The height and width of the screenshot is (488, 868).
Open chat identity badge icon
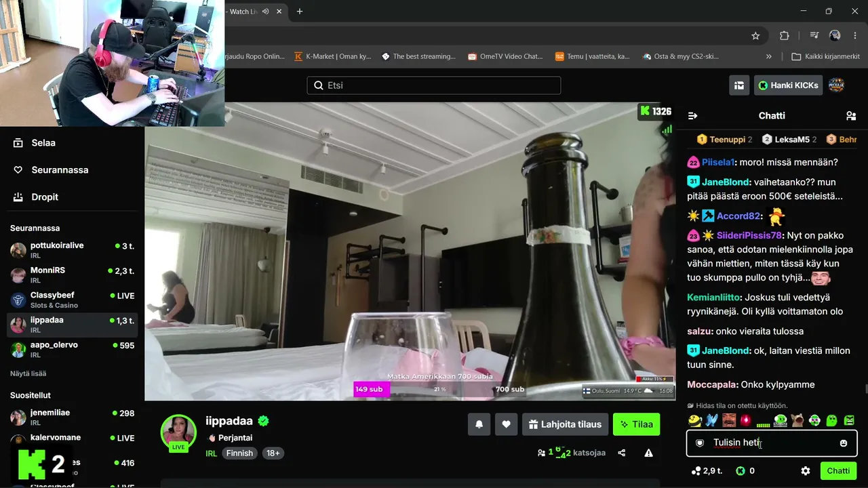point(701,443)
